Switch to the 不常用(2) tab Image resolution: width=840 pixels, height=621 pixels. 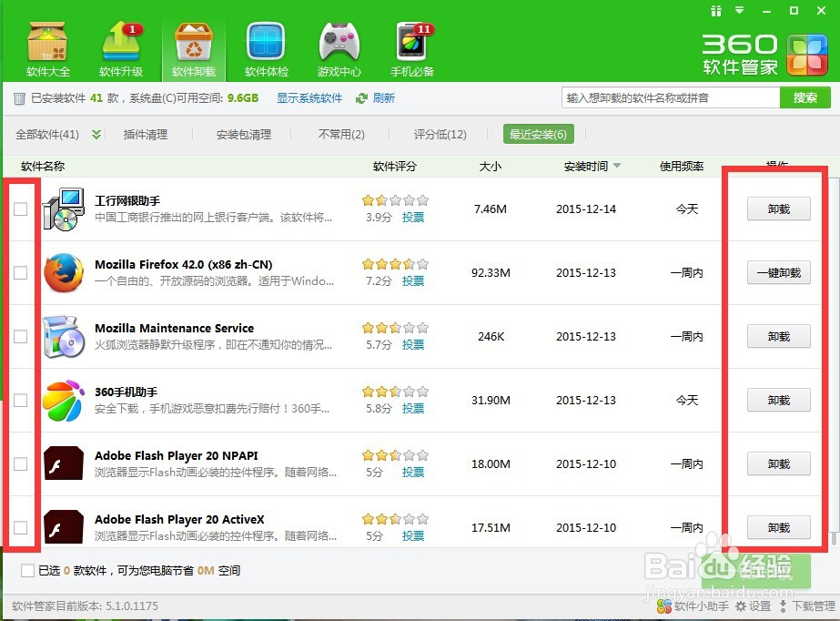click(341, 135)
